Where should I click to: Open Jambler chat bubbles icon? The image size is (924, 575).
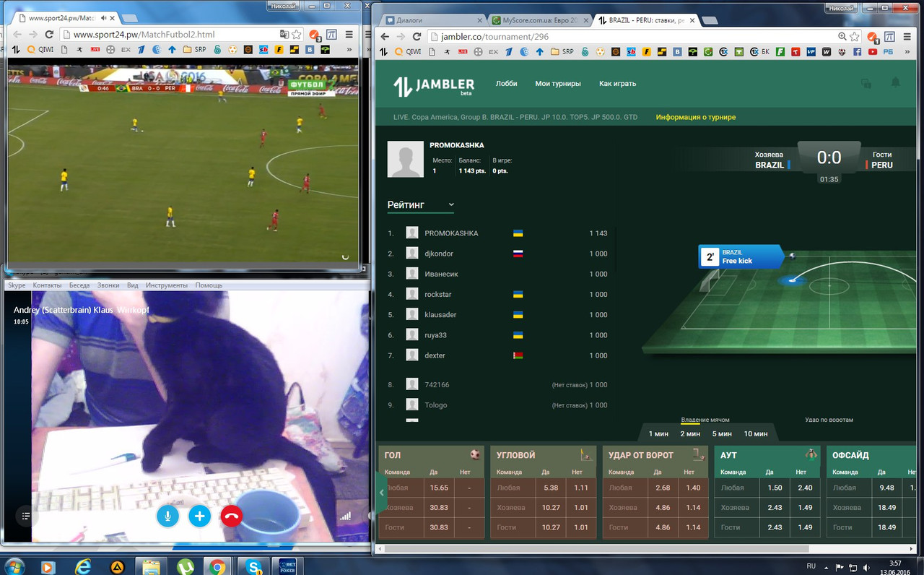pos(866,83)
